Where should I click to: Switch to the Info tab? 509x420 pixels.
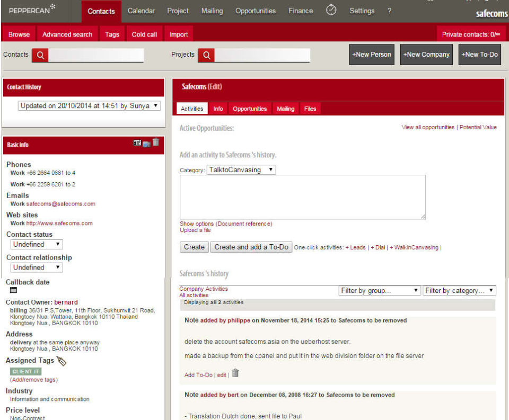tap(218, 109)
